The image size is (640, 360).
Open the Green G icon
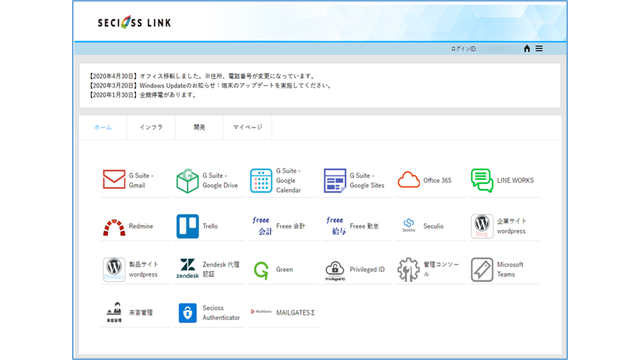click(261, 270)
